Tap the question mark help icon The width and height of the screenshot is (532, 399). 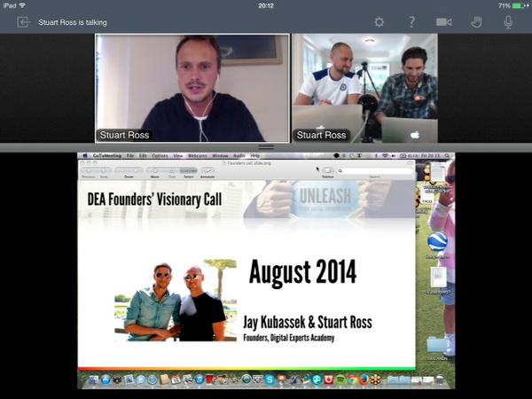(411, 21)
